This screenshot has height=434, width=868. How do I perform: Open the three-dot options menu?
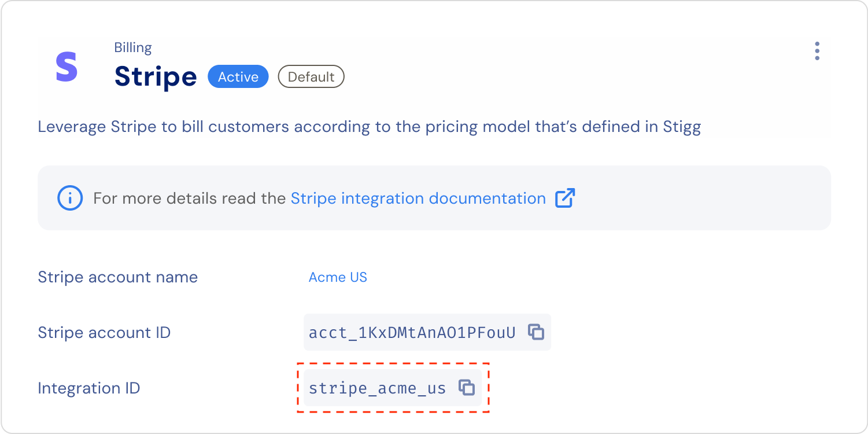click(x=817, y=51)
